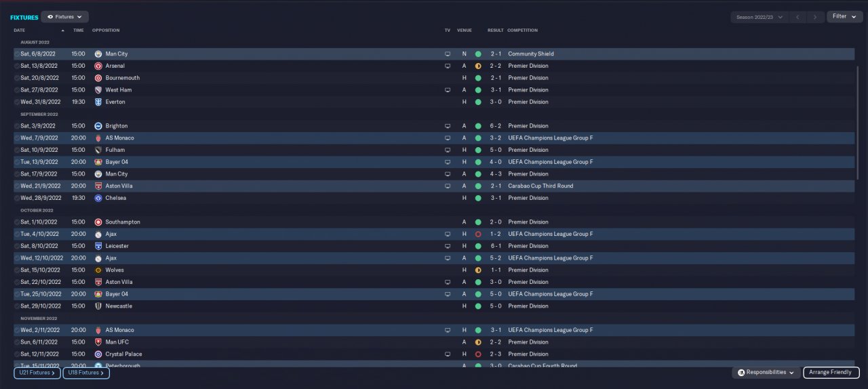Sort by the Date column header
This screenshot has width=868, height=389.
click(x=20, y=30)
